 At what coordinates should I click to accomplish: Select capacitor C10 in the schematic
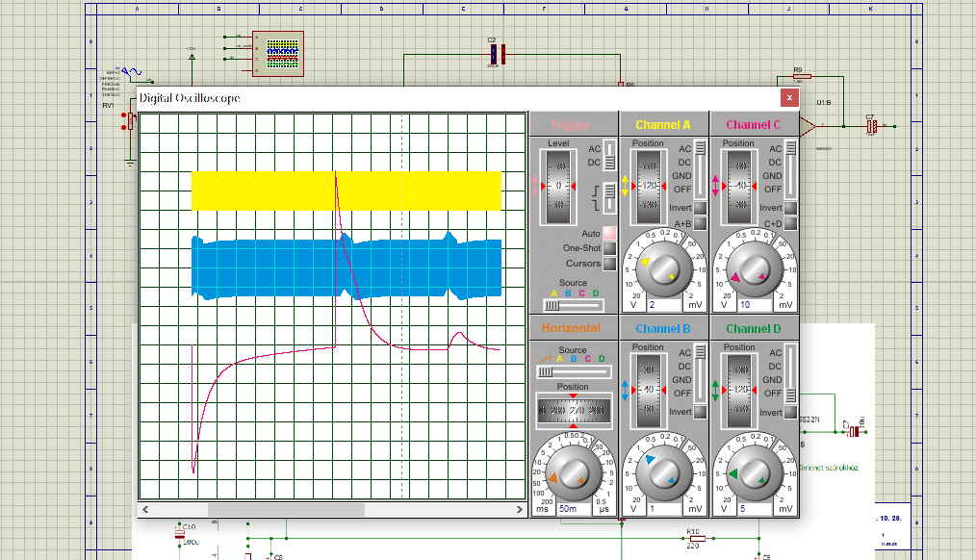pyautogui.click(x=180, y=534)
